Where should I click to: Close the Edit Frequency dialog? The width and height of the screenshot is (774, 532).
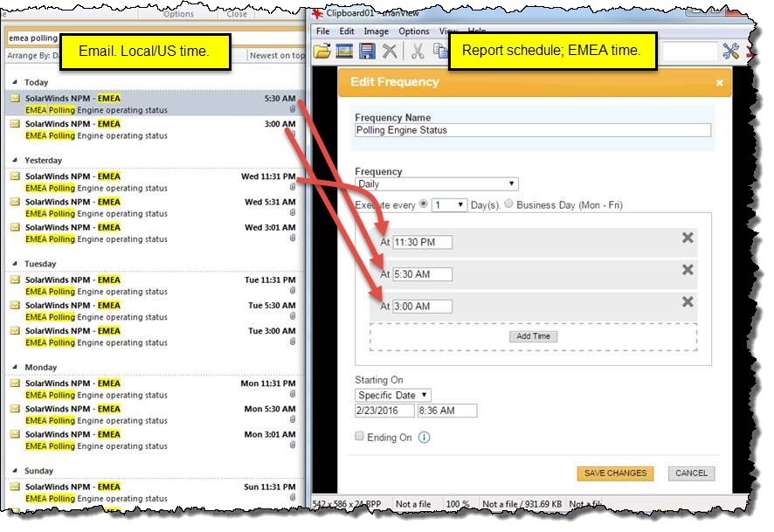[x=720, y=82]
